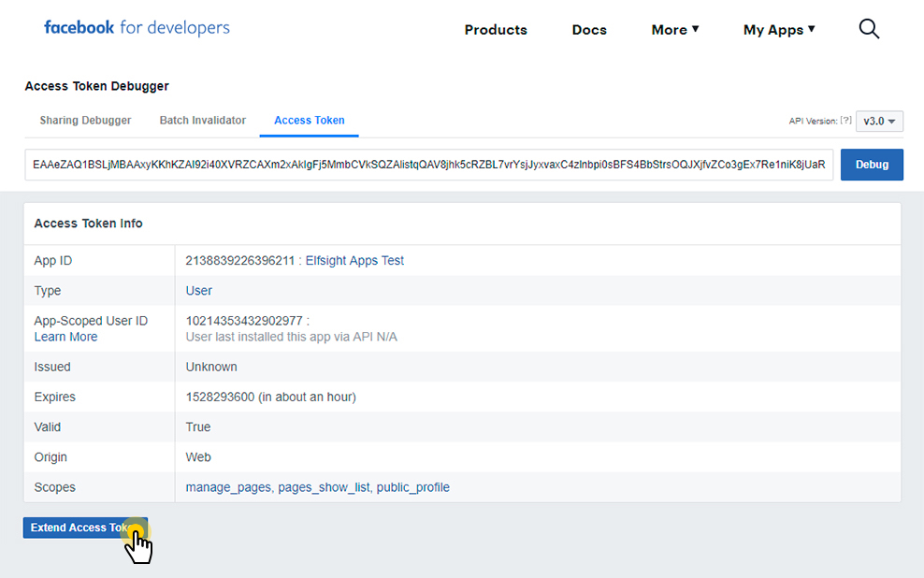Screen dimensions: 924x578
Task: Click the Debug button
Action: (872, 164)
